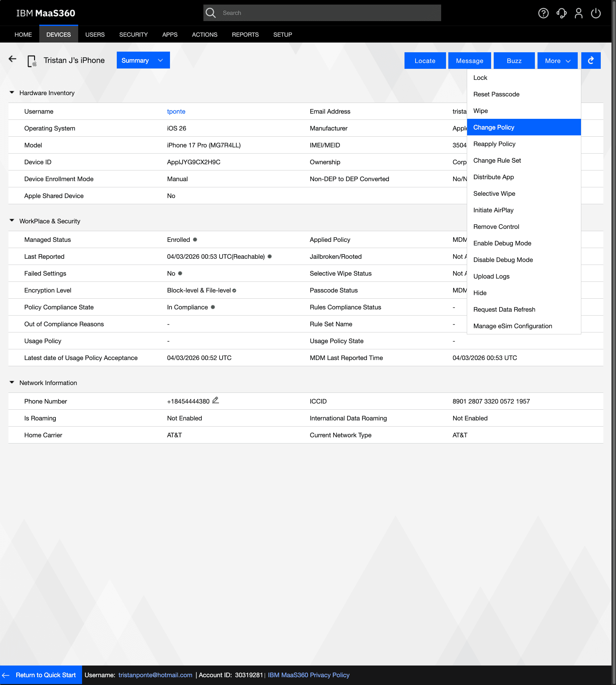Open the support headset icon

[561, 13]
